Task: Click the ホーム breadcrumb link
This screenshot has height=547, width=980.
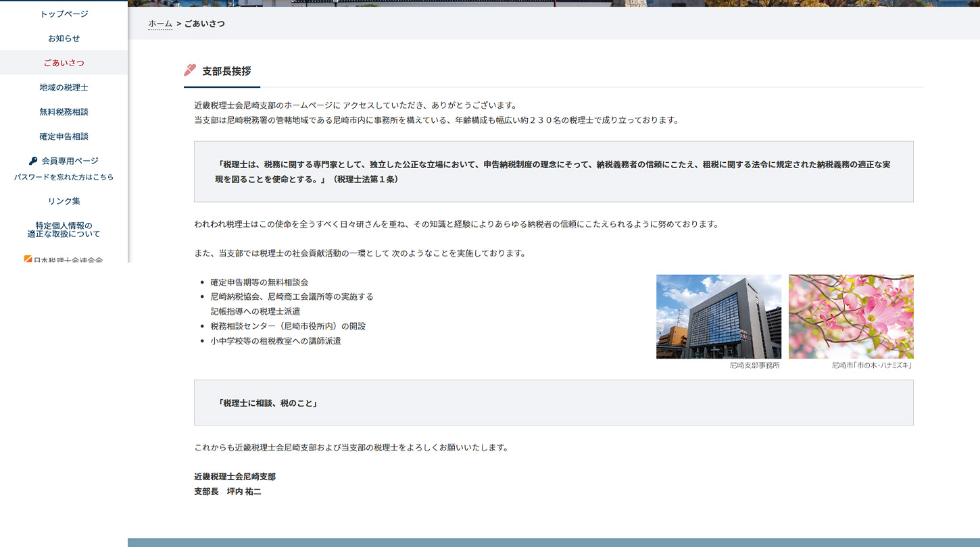Action: [160, 24]
